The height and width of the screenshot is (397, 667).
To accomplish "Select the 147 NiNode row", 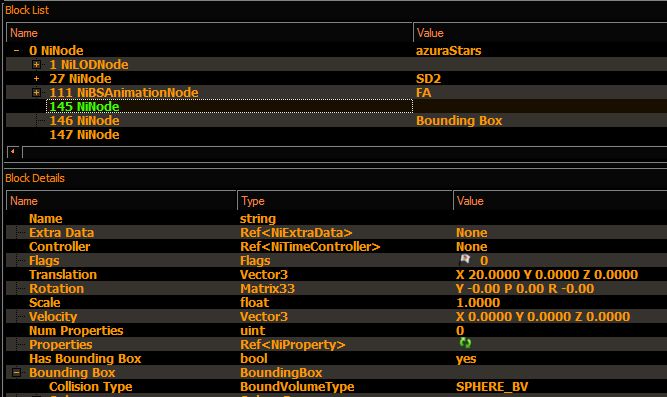I will coord(84,134).
